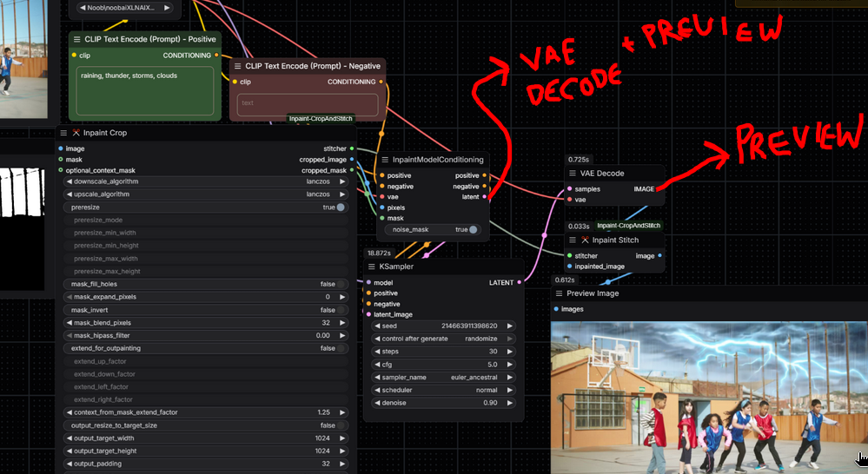Image resolution: width=868 pixels, height=474 pixels.
Task: Increase the KSampler seed value arrow
Action: point(510,326)
